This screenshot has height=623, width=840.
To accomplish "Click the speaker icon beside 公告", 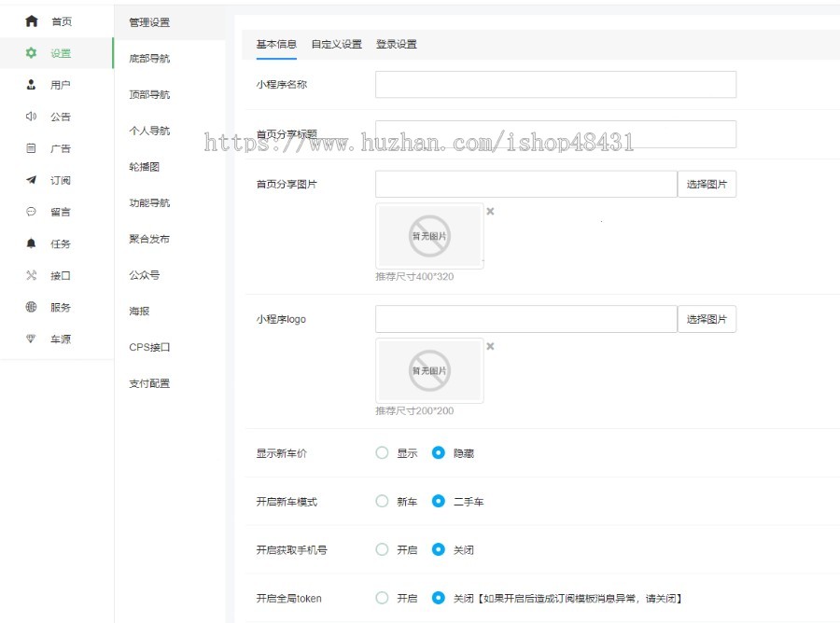I will click(x=31, y=117).
